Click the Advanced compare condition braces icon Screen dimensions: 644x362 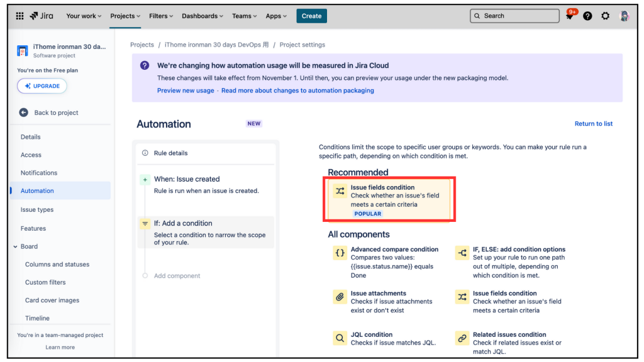point(340,253)
